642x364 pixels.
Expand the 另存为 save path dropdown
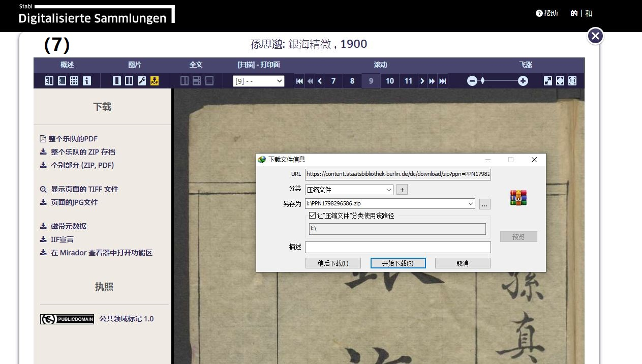click(470, 204)
